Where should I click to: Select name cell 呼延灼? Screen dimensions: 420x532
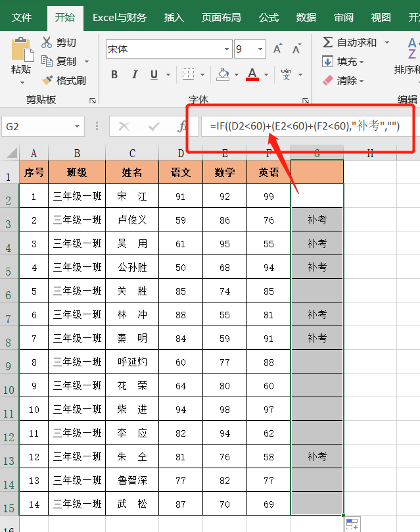coord(132,362)
